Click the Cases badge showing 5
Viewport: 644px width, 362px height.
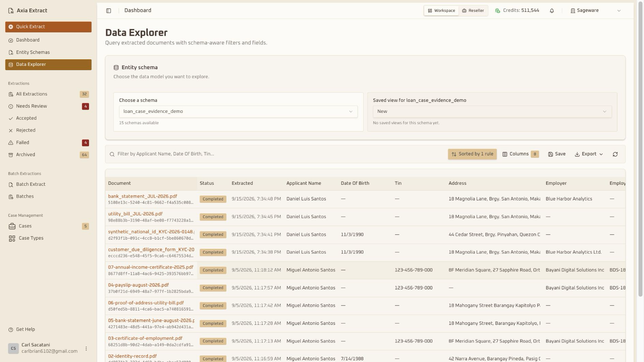point(85,226)
